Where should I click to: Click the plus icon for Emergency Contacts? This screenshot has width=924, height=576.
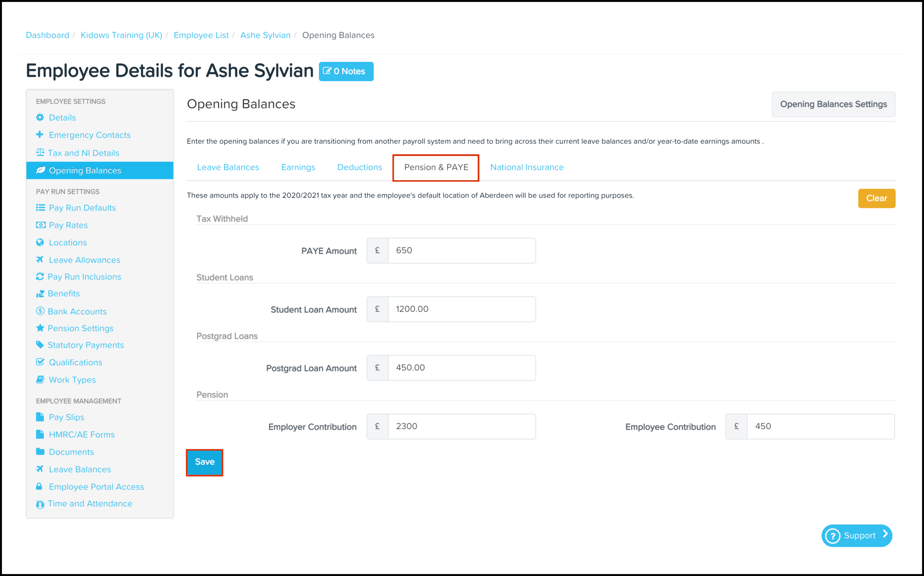(x=40, y=134)
